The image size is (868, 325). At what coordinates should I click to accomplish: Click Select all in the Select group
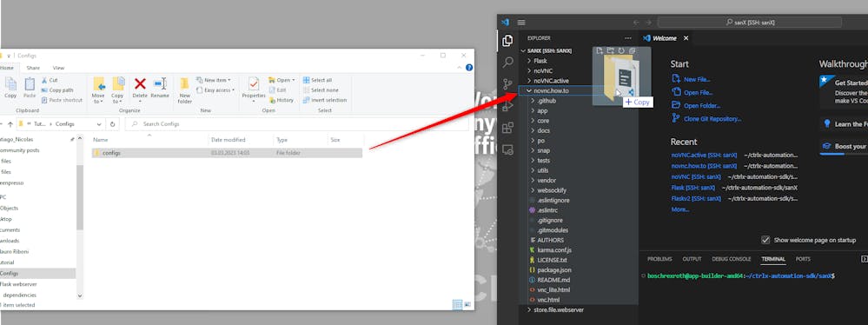(317, 80)
